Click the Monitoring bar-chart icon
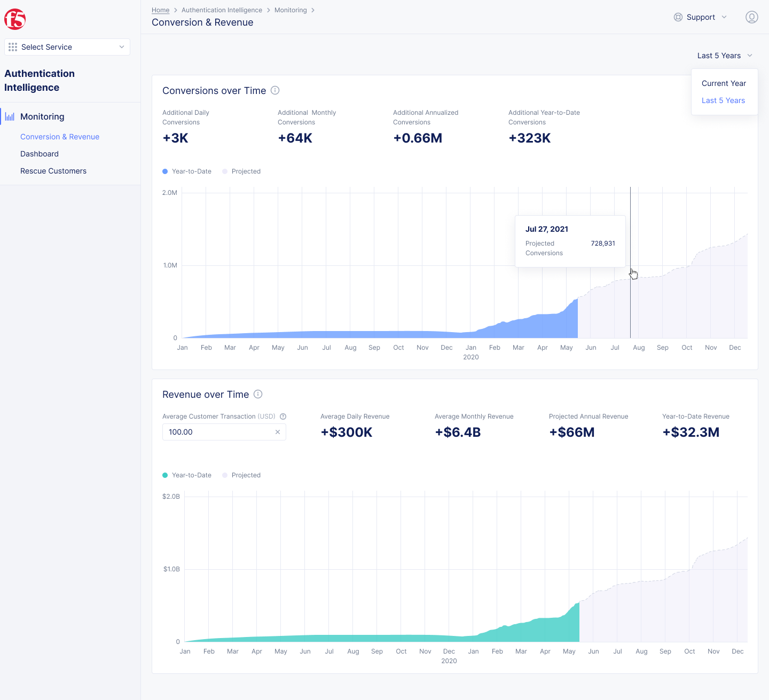 pyautogui.click(x=10, y=116)
